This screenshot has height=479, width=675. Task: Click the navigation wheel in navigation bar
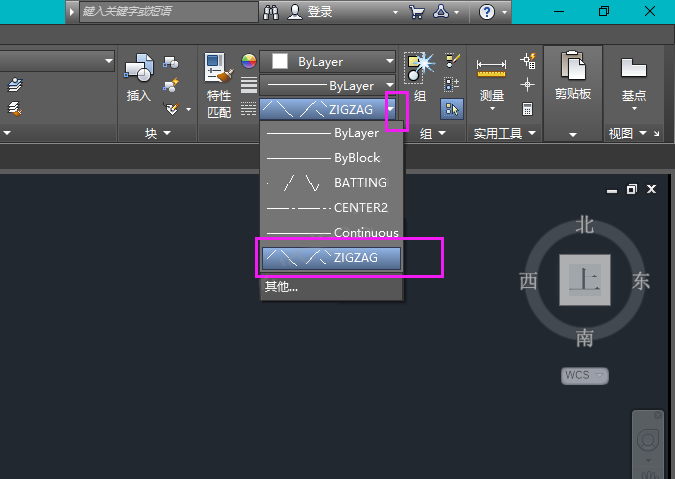648,440
